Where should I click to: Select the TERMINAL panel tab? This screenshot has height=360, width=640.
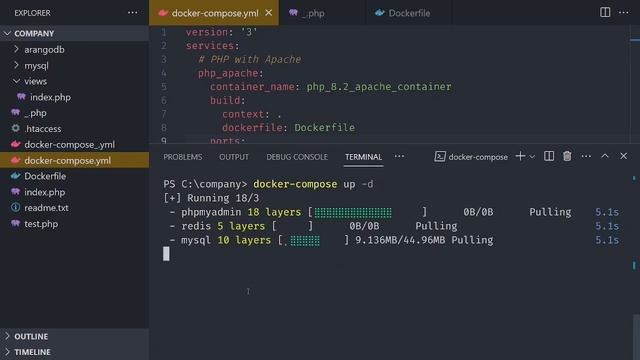[x=363, y=157]
